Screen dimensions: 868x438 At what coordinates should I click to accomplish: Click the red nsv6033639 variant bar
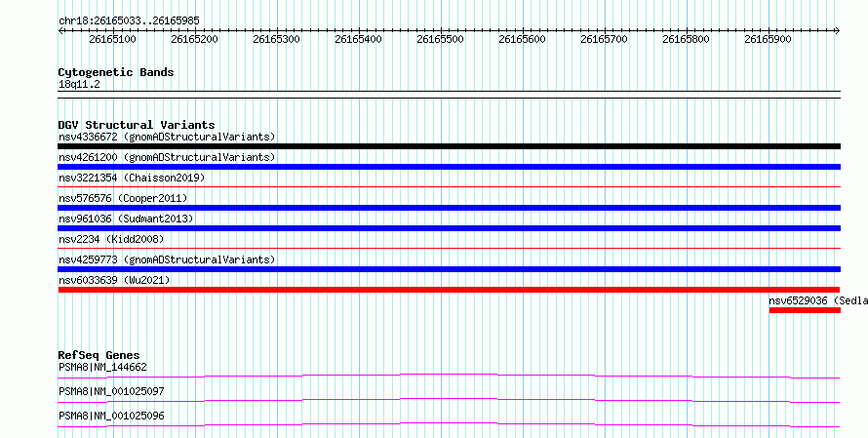tap(449, 290)
